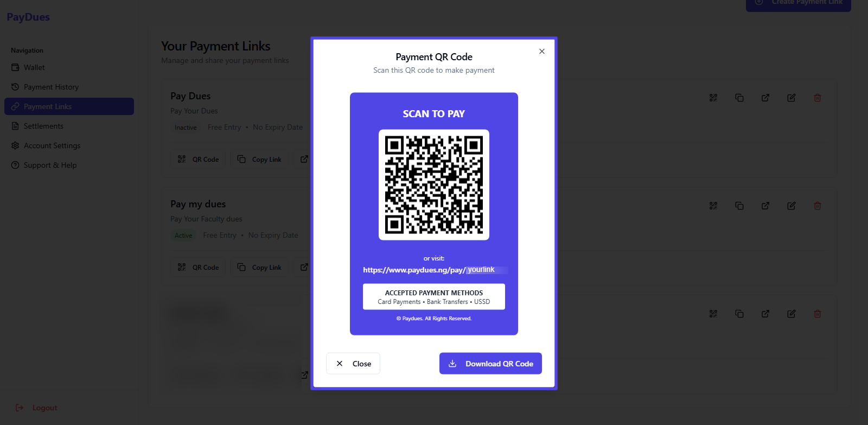Open the external link icon for Pay my dues
This screenshot has height=425, width=868.
[x=765, y=206]
